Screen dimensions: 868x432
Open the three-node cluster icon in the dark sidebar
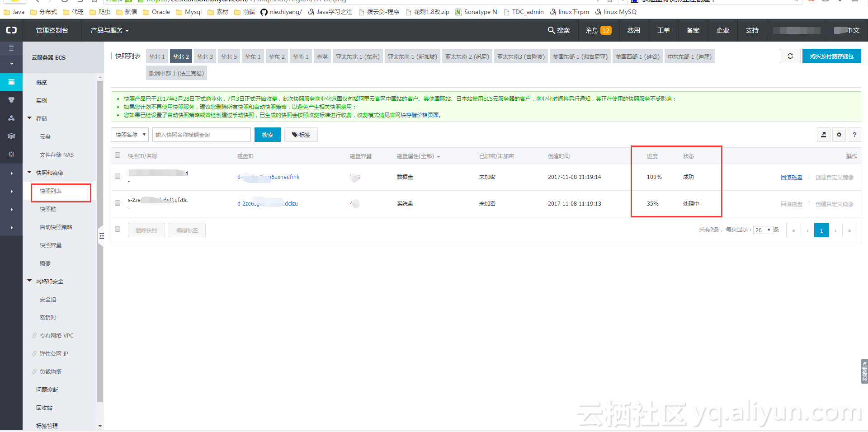coord(11,118)
